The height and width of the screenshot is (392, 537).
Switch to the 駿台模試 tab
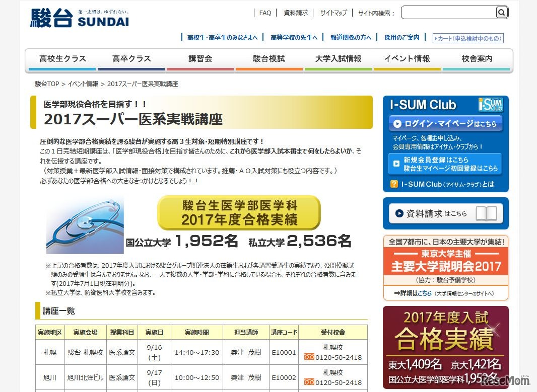269,58
